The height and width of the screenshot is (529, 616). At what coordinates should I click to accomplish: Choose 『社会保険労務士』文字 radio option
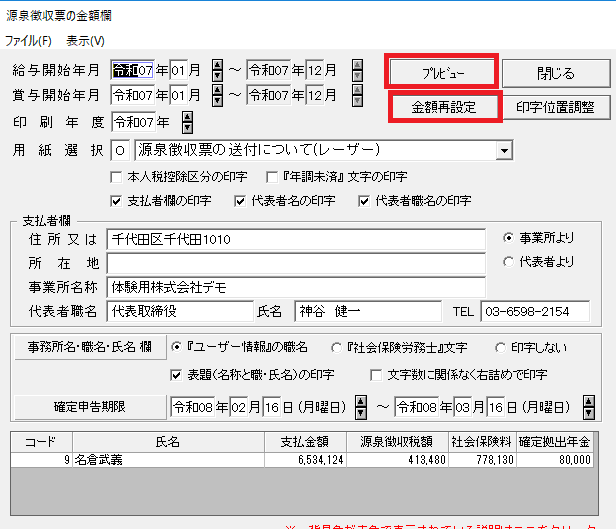click(336, 347)
